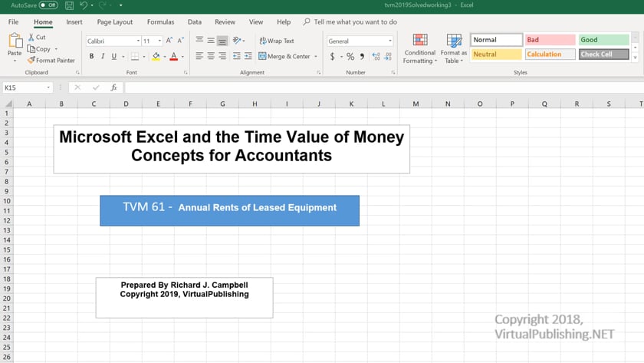Expand the Name Box K15 dropdown

pos(48,87)
